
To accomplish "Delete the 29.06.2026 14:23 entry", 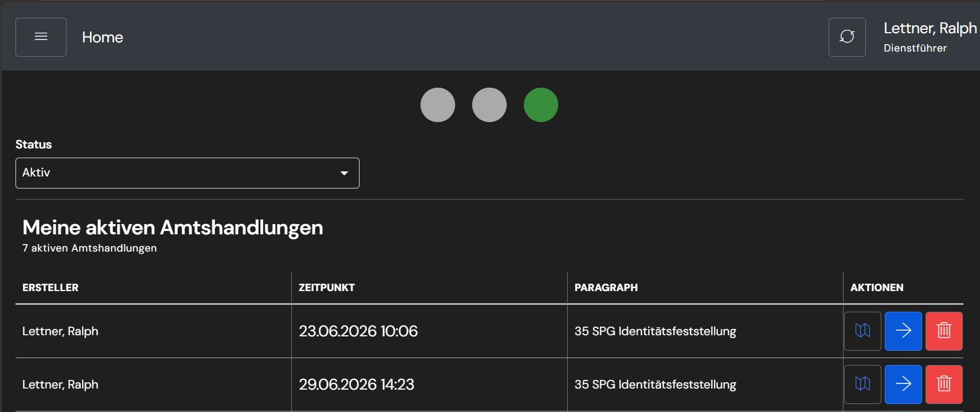I will [x=944, y=384].
